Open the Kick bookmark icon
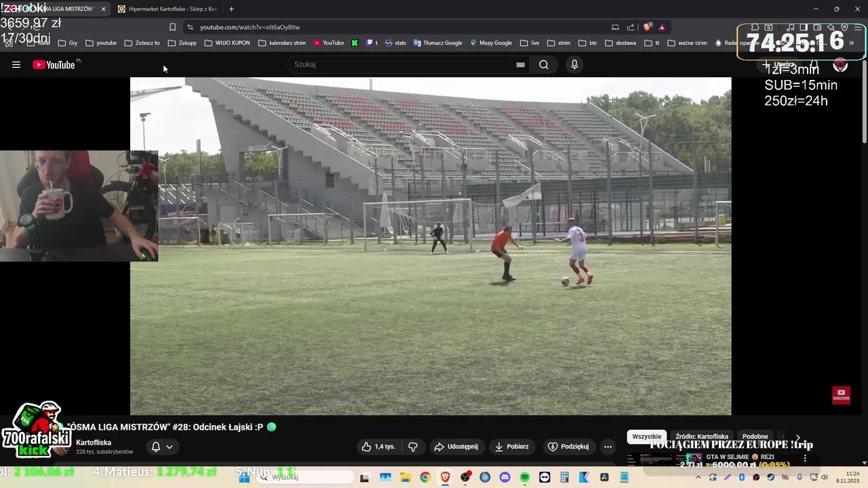Viewport: 868px width, 488px height. (x=355, y=43)
